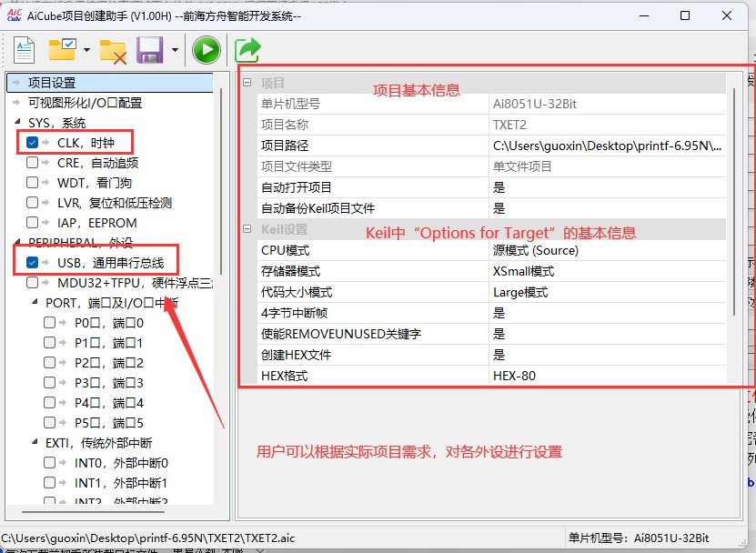Click 项目名称 value TXET2

(x=608, y=125)
